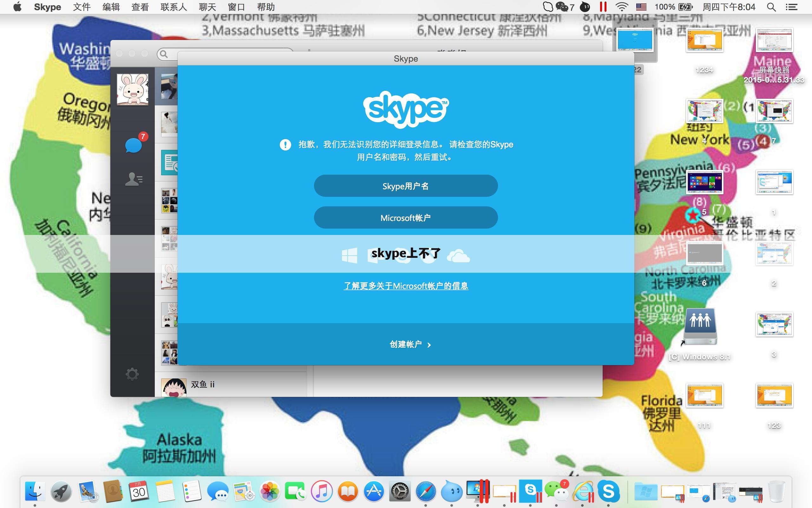
Task: Open Trash in the Dock
Action: [776, 491]
